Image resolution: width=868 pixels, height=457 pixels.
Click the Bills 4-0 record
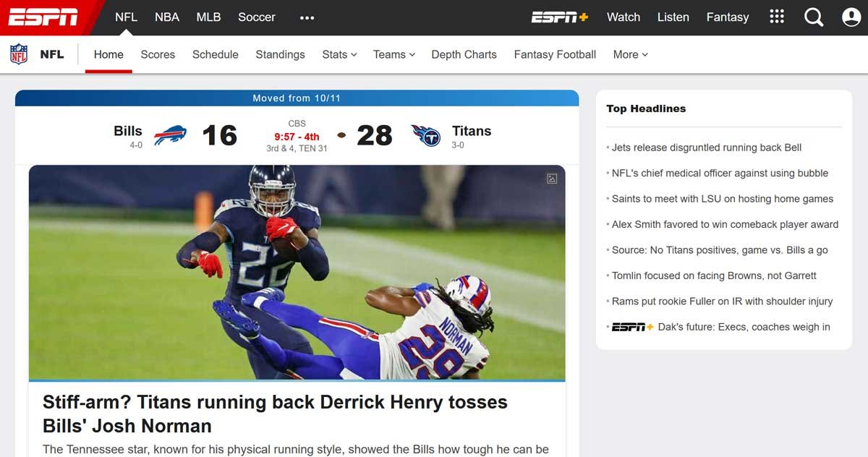[136, 145]
